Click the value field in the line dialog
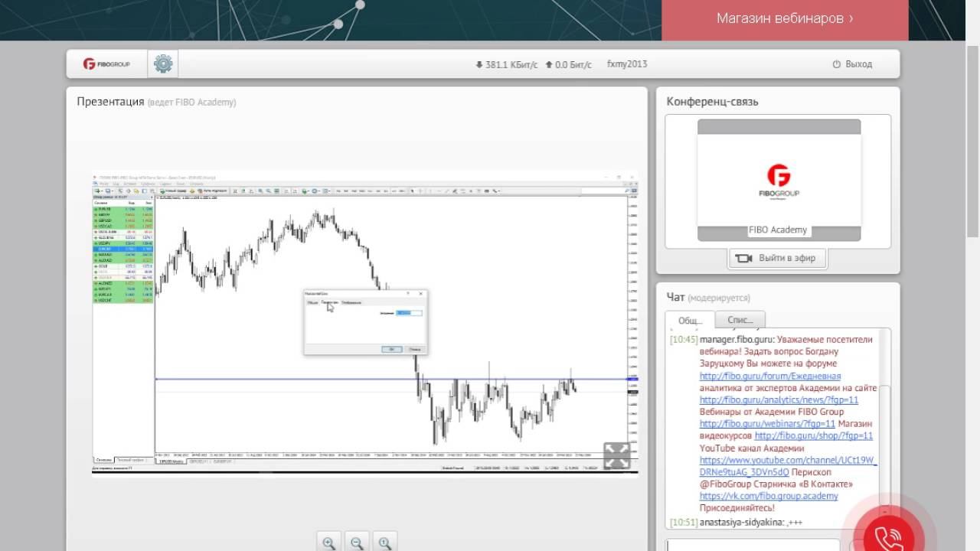Image resolution: width=980 pixels, height=551 pixels. [x=409, y=312]
